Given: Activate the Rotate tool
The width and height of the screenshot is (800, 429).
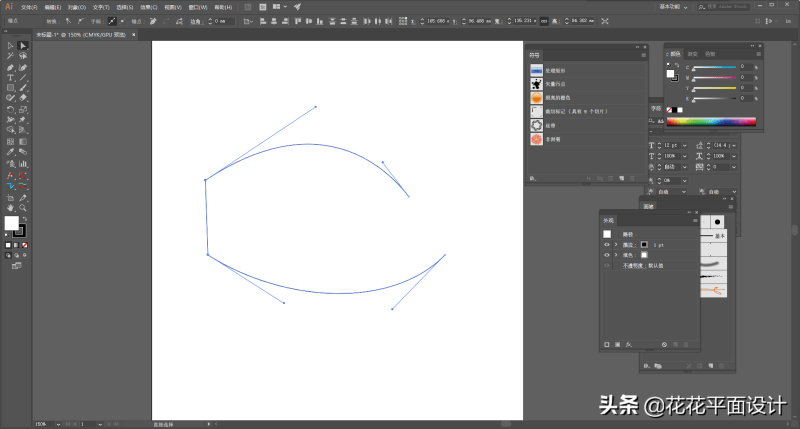Looking at the screenshot, I should pyautogui.click(x=10, y=109).
